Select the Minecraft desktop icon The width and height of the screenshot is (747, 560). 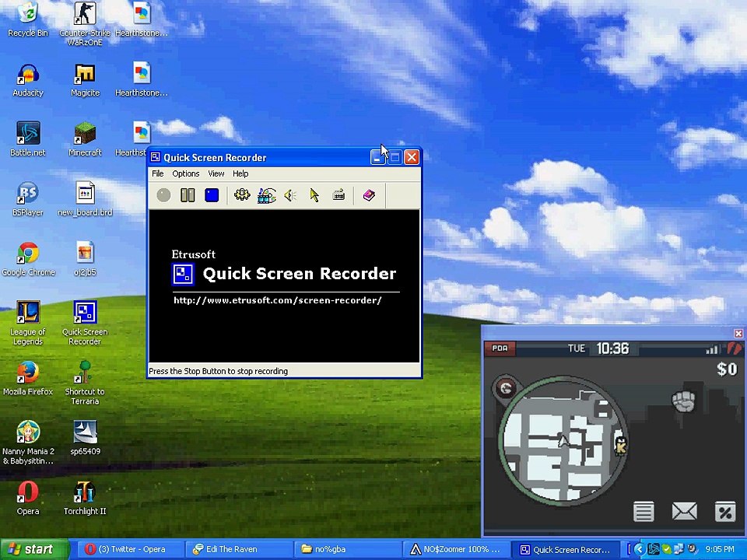85,139
